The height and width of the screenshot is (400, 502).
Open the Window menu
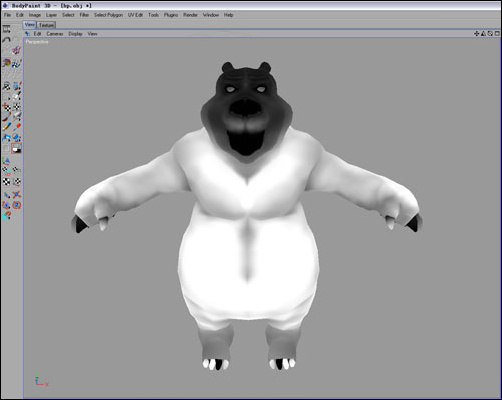pyautogui.click(x=211, y=15)
